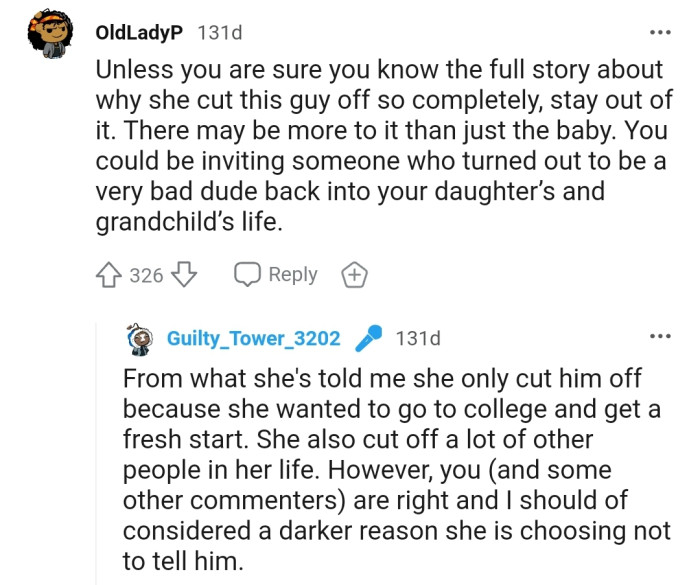Click the 326 vote count
This screenshot has width=700, height=585.
click(147, 275)
